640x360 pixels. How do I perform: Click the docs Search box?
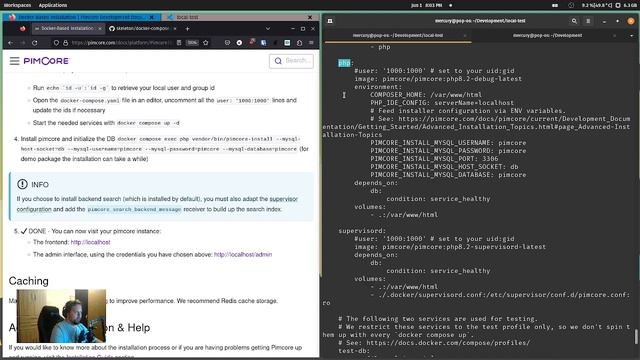point(291,61)
